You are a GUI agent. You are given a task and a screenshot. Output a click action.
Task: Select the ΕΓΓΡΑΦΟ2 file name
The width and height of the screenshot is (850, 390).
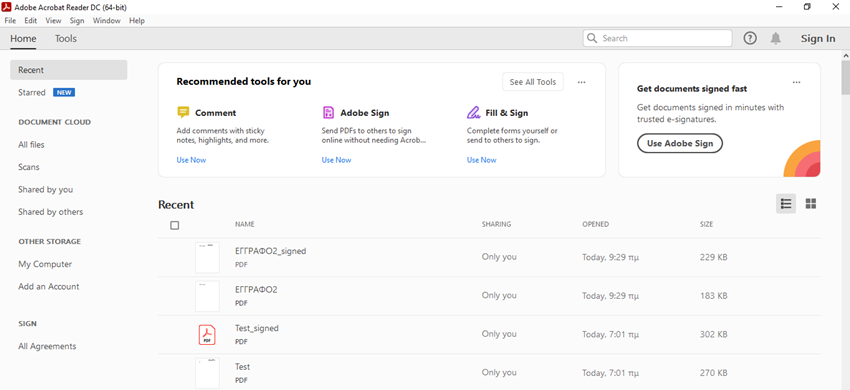click(256, 290)
